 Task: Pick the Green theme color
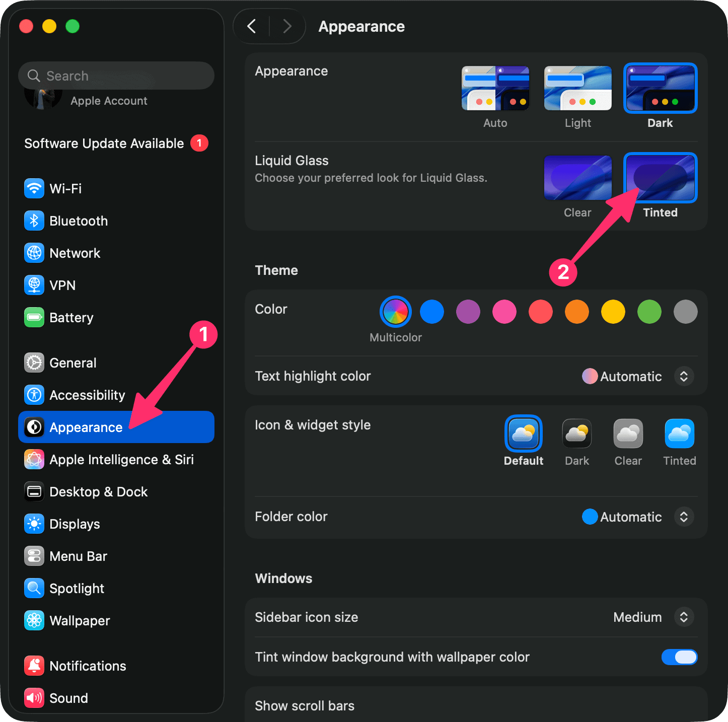pyautogui.click(x=649, y=312)
